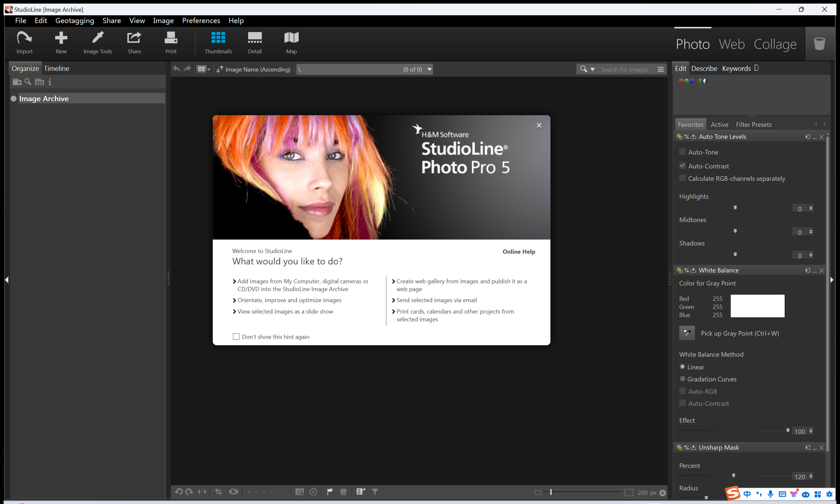Click the Import toolbar icon
The image size is (840, 504).
[24, 42]
